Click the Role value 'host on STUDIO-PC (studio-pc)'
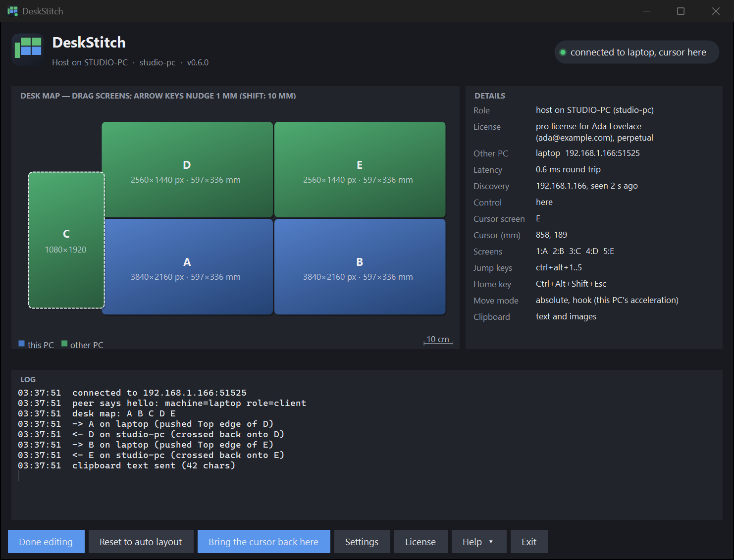Image resolution: width=734 pixels, height=560 pixels. pyautogui.click(x=595, y=110)
